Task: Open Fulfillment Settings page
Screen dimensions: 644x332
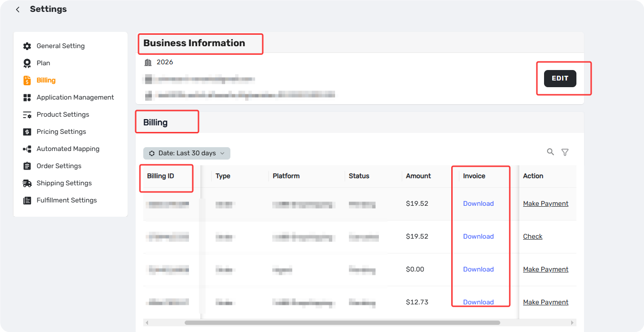Action: tap(67, 201)
